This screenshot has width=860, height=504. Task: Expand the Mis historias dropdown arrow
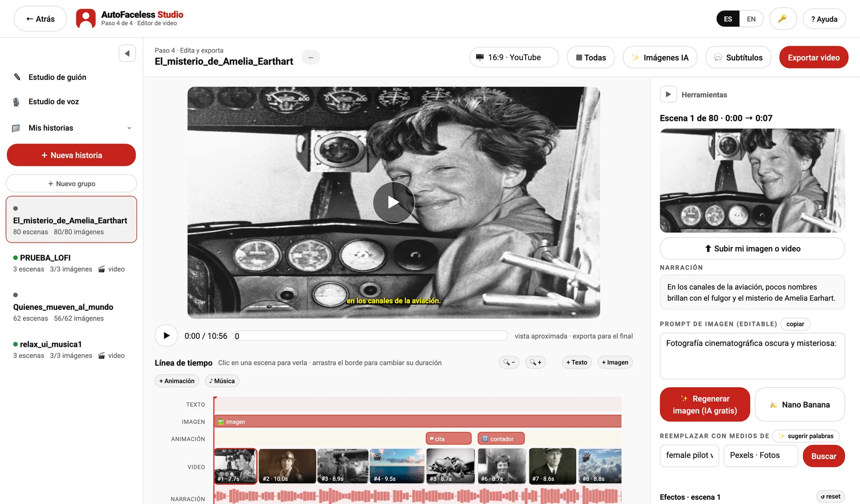(x=129, y=128)
